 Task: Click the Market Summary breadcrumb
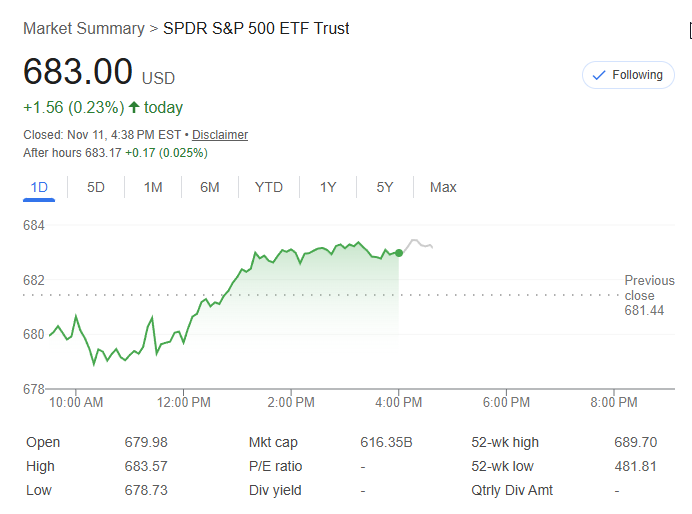tap(83, 28)
